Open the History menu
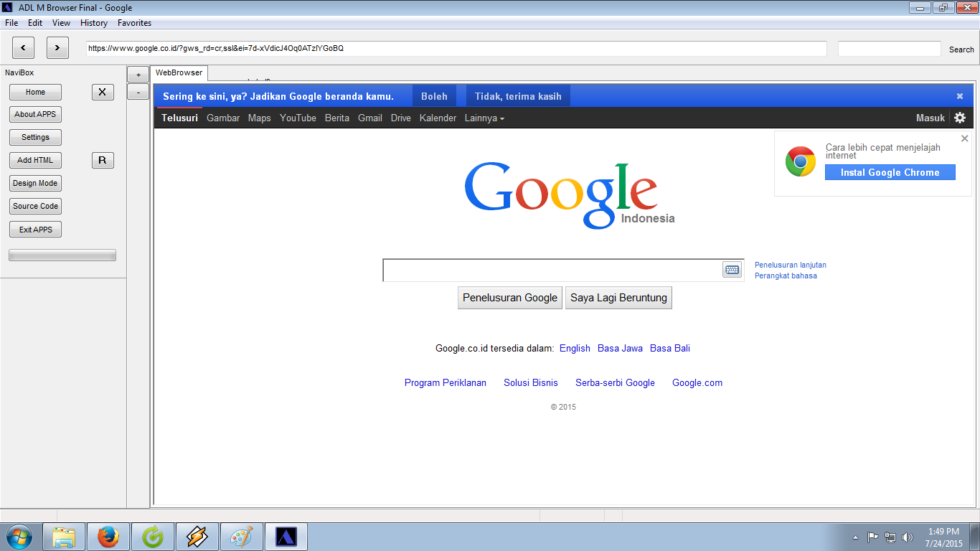 pos(94,23)
